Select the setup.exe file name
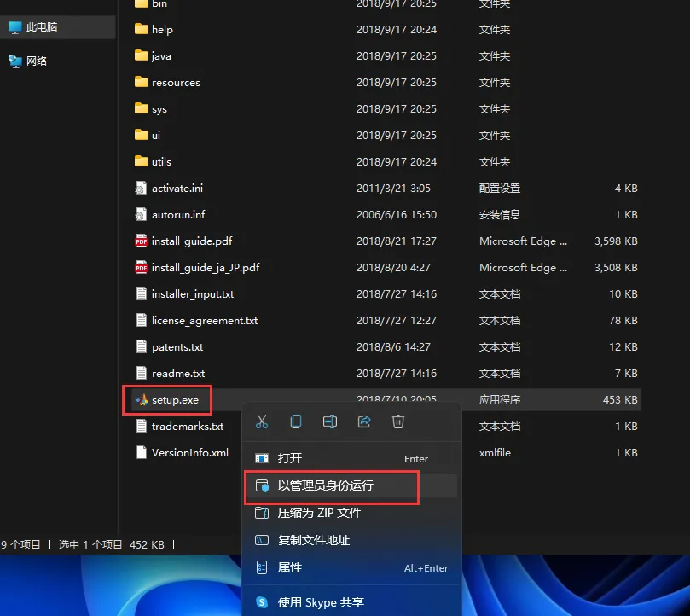This screenshot has width=690, height=616. click(x=175, y=400)
